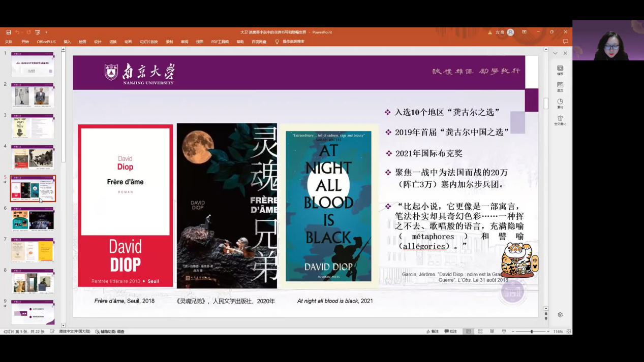Collapse the side panel using chevron arrow

555,53
